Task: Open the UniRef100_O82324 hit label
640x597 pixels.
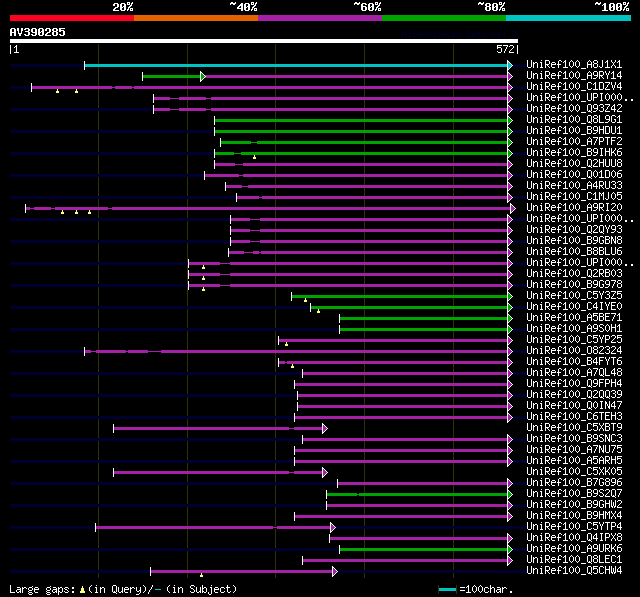Action: 574,351
